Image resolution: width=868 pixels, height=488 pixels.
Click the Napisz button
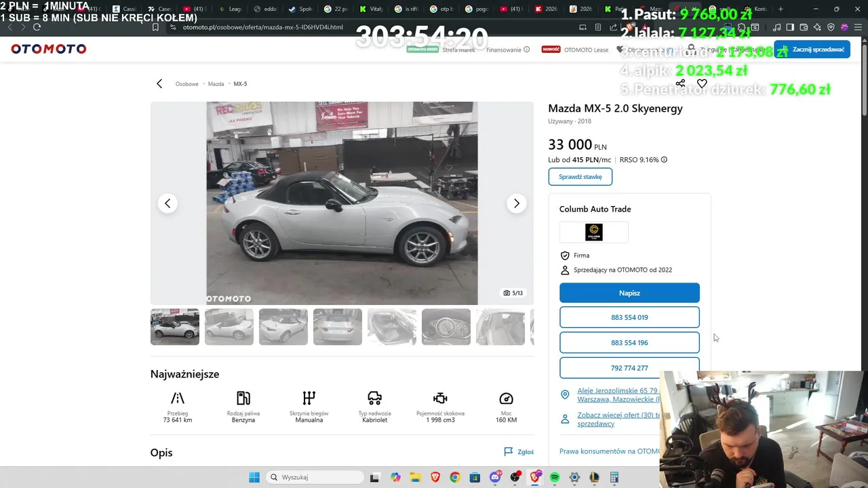point(629,293)
